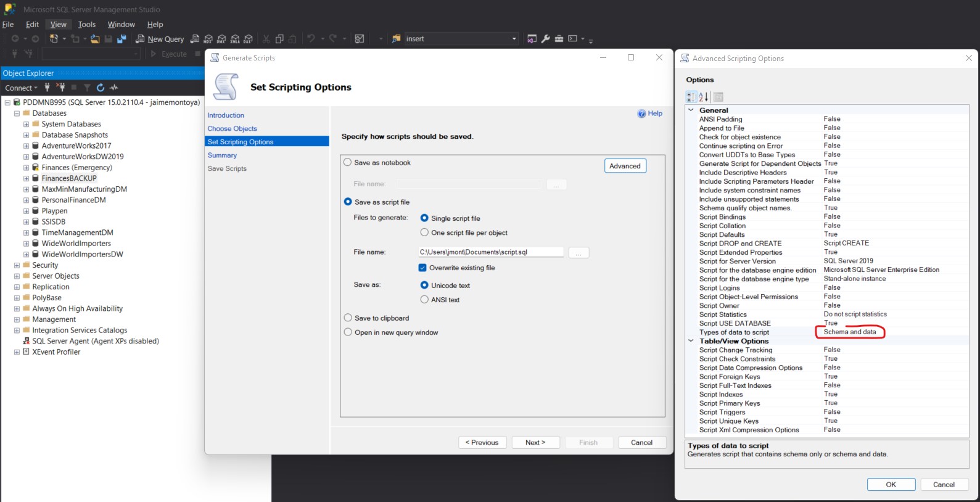Choose Single script file option

pyautogui.click(x=424, y=218)
